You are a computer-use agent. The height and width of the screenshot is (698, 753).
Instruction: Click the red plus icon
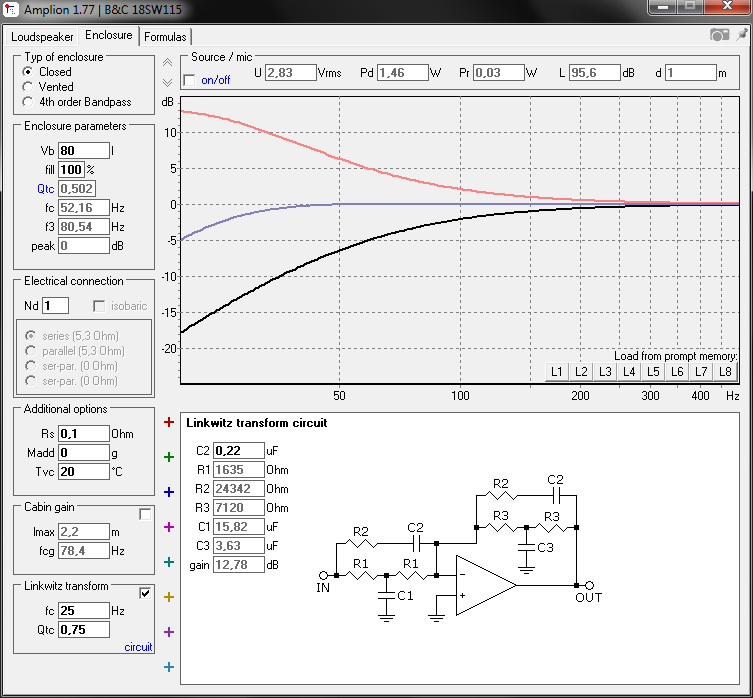point(169,422)
